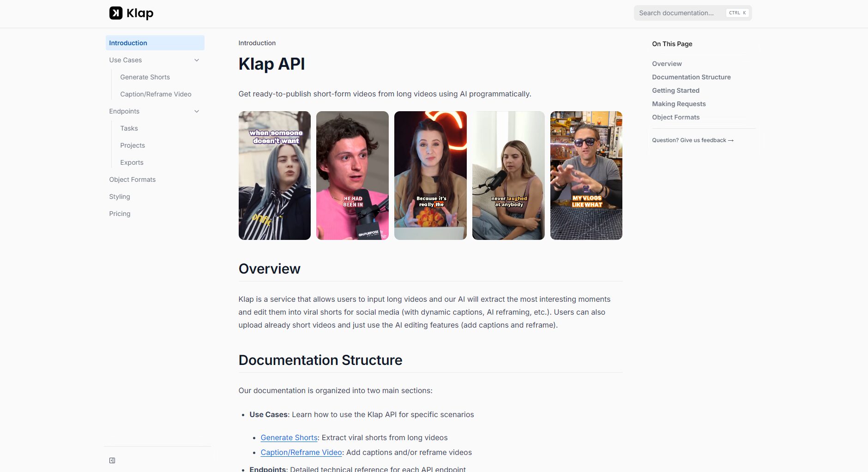Go to the Projects endpoint page
The width and height of the screenshot is (868, 472).
pyautogui.click(x=133, y=145)
